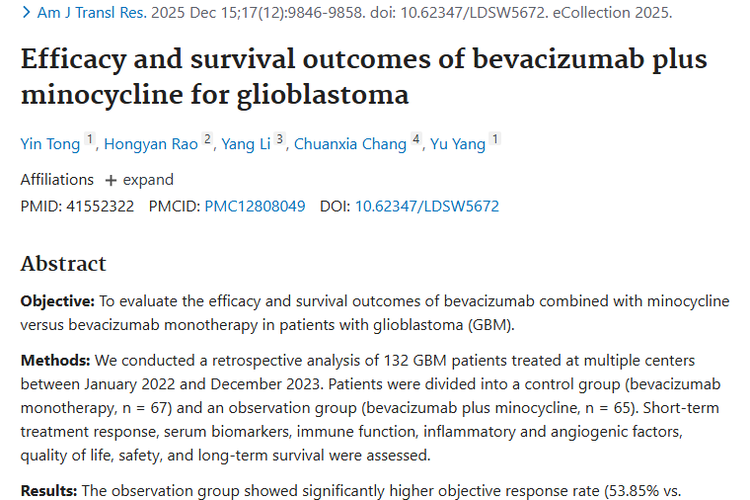Click author name Yang Li
This screenshot has height=500, width=750.
pos(245,144)
